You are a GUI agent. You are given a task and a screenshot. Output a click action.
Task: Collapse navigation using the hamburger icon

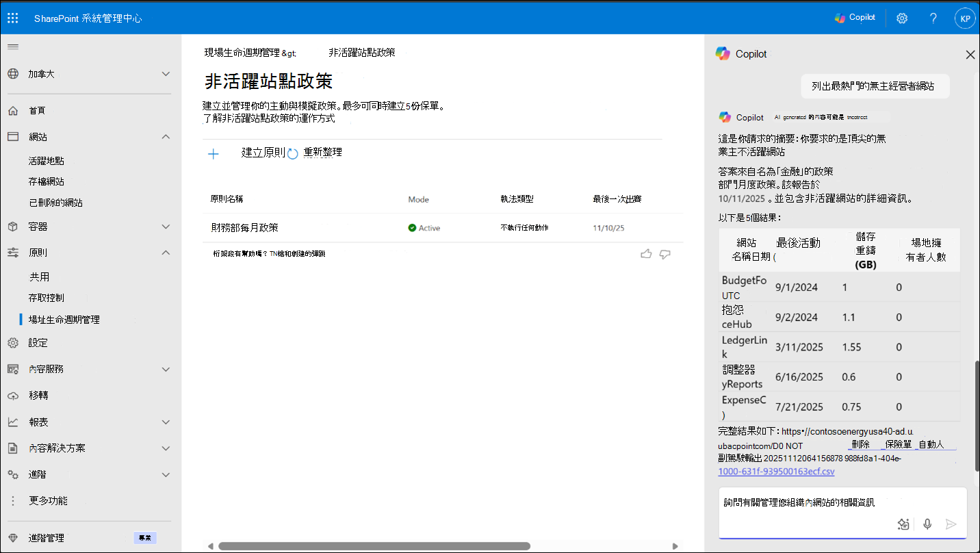[x=12, y=47]
